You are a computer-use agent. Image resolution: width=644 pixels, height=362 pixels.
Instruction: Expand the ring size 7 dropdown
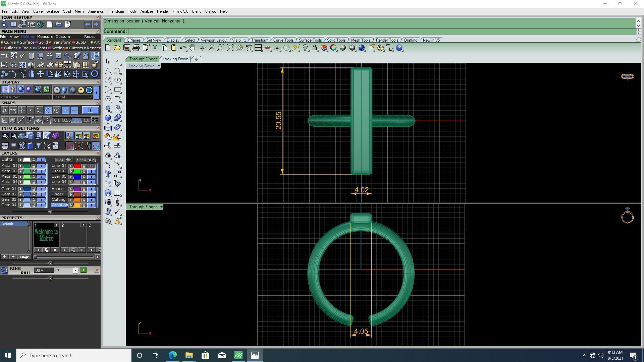tap(75, 270)
